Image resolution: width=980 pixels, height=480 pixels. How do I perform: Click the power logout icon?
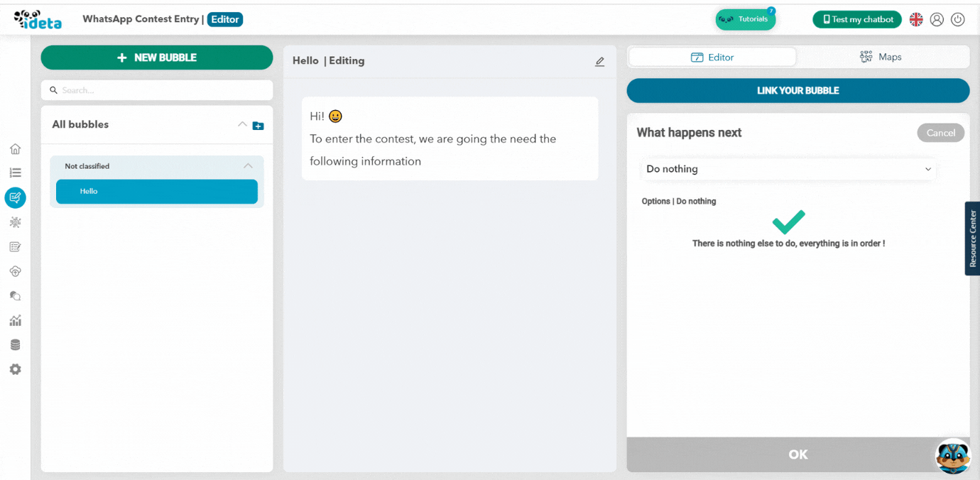pyautogui.click(x=958, y=20)
